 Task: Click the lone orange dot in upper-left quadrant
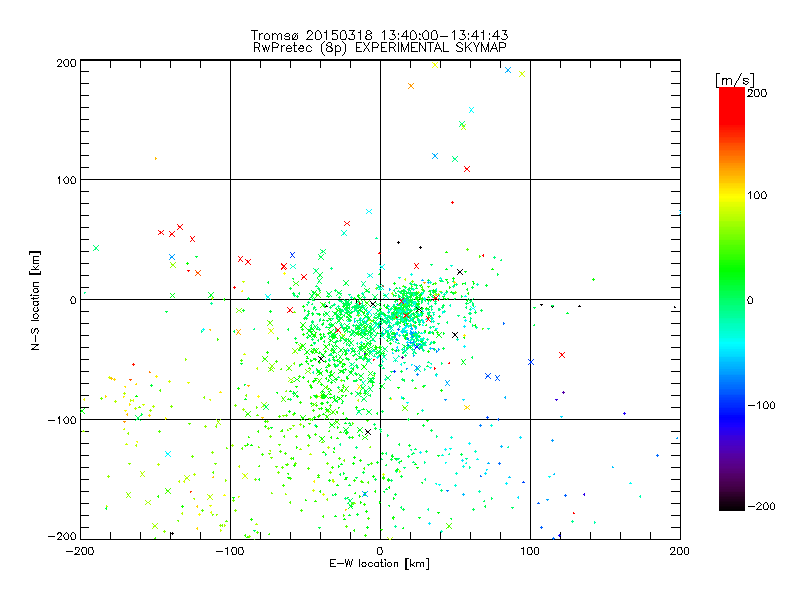[156, 159]
